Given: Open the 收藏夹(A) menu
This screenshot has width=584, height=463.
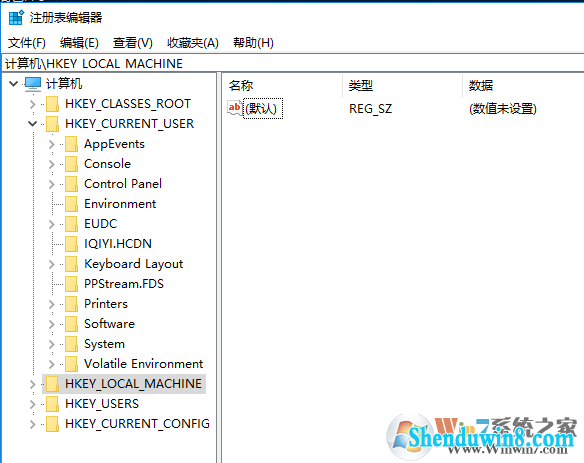Looking at the screenshot, I should point(193,43).
